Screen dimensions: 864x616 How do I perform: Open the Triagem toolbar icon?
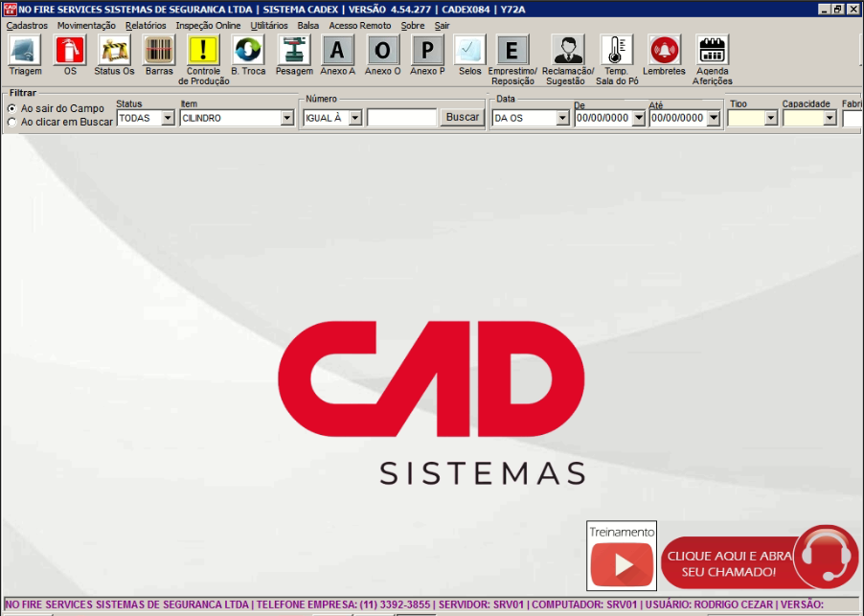(25, 50)
